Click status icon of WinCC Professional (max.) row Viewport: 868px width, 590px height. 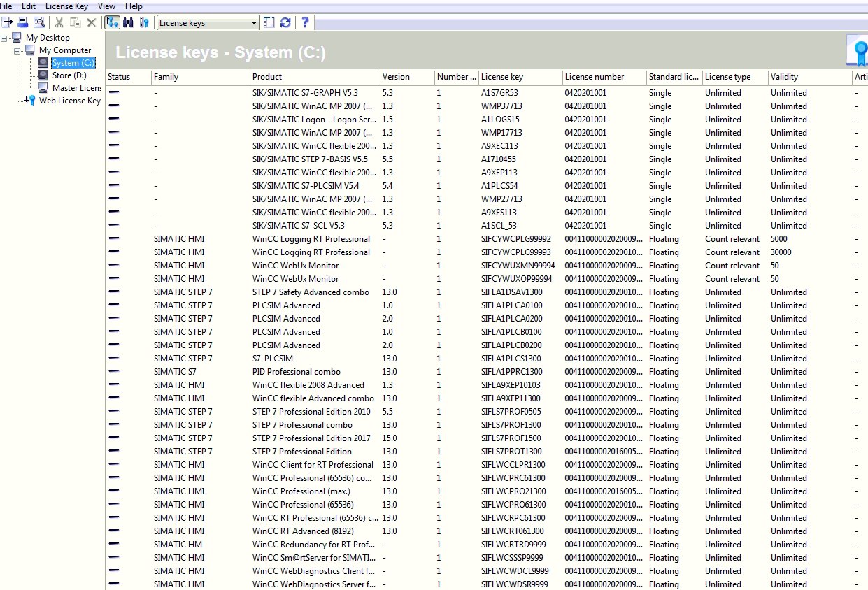coord(113,491)
